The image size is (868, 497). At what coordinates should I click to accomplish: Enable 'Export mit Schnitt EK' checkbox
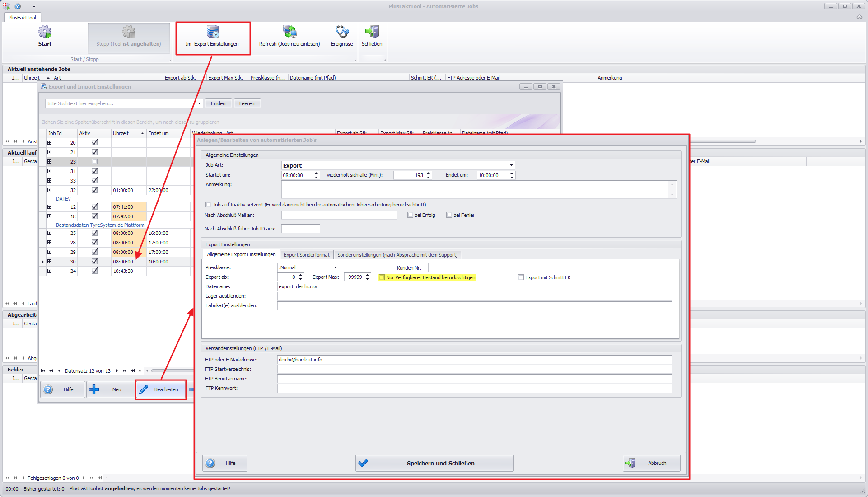pos(521,277)
